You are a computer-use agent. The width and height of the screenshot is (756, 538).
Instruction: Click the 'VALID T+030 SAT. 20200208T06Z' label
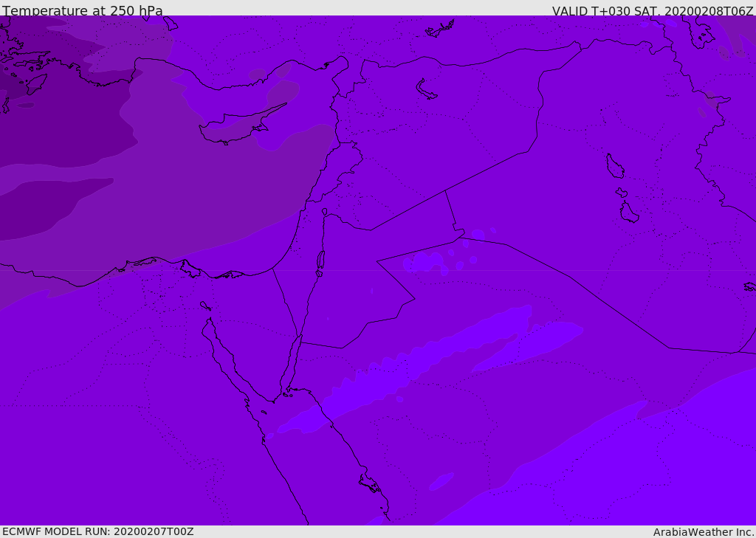click(653, 11)
